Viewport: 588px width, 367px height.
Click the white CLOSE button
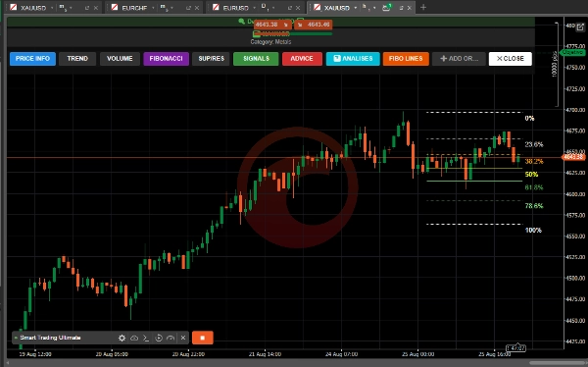tap(511, 59)
